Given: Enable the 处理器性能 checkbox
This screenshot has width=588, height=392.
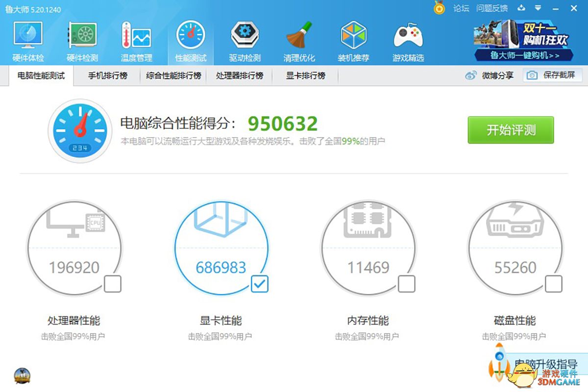Looking at the screenshot, I should [x=112, y=284].
